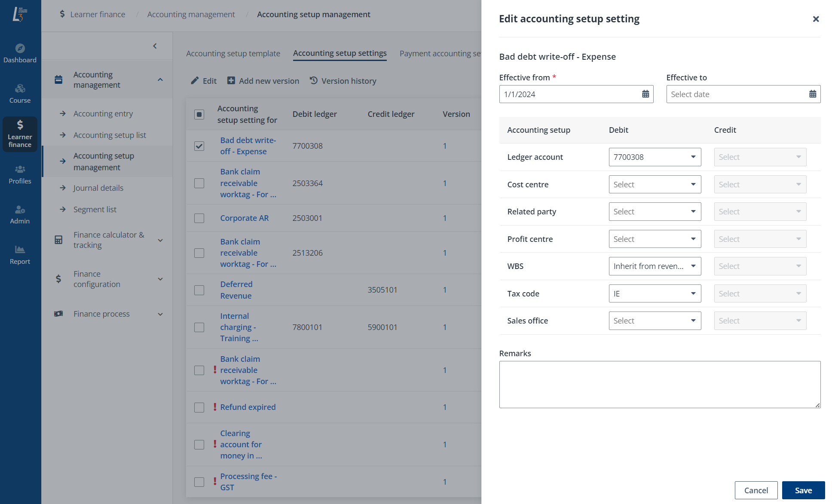
Task: Open the Payment accounting settings tab
Action: tap(439, 53)
